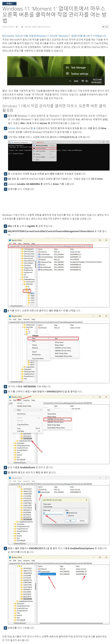
Task: Click the DmaSecurity folder icon in the tree
Action: tap(22, 270)
